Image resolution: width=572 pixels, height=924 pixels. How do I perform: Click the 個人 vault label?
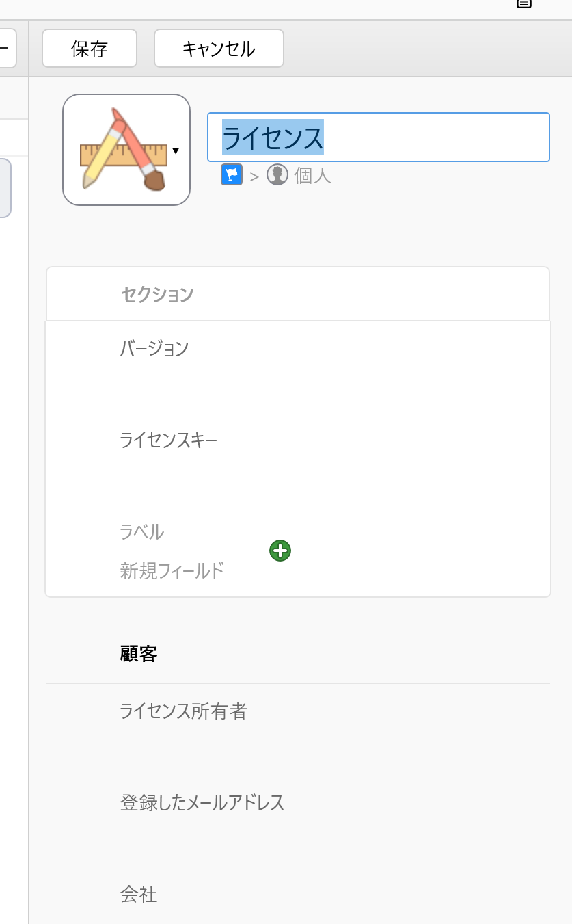coord(312,176)
